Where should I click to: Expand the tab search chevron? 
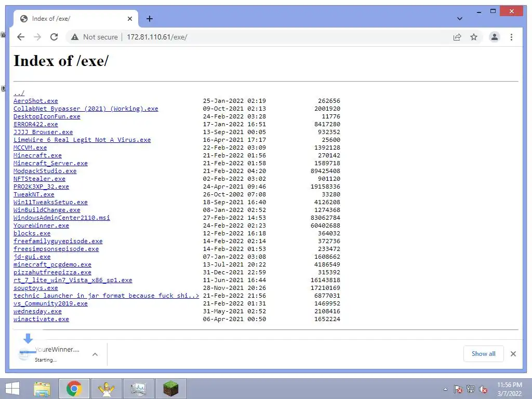click(459, 19)
